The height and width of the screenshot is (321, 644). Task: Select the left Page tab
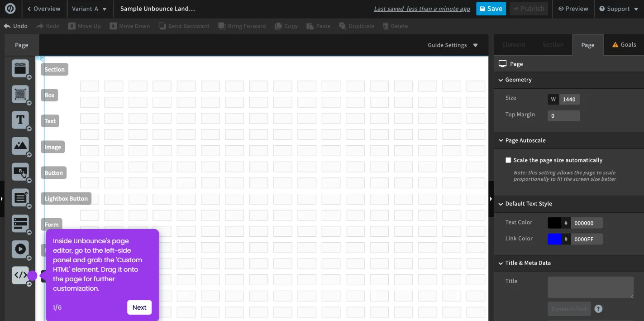click(x=22, y=45)
